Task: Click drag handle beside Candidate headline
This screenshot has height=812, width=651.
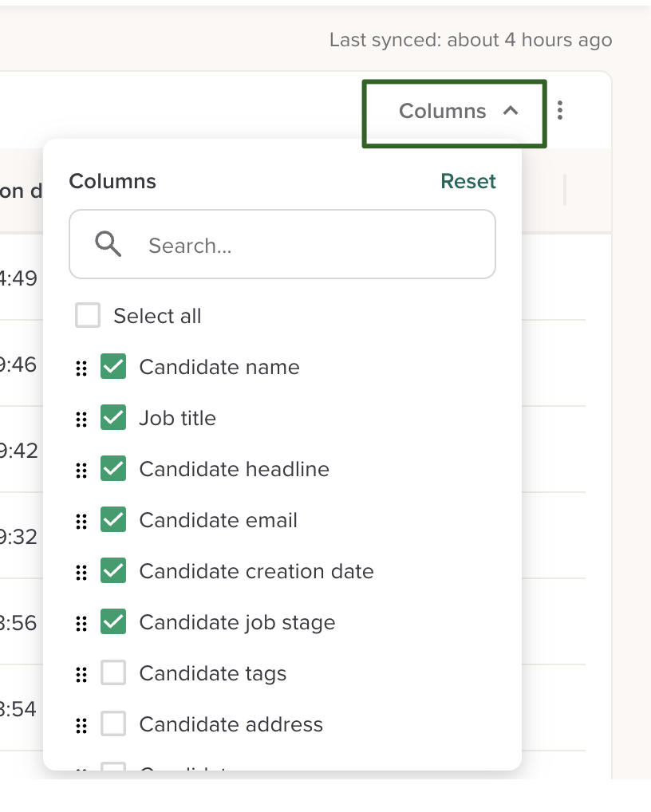Action: [81, 470]
